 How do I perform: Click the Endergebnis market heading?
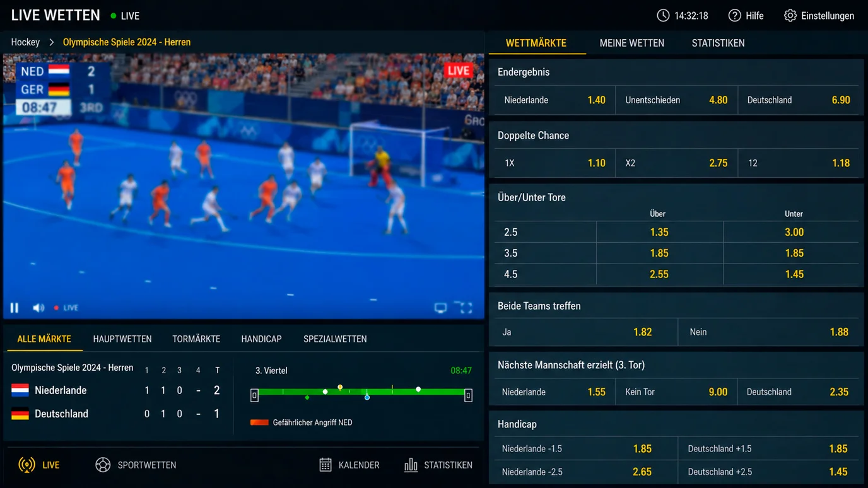coord(524,72)
